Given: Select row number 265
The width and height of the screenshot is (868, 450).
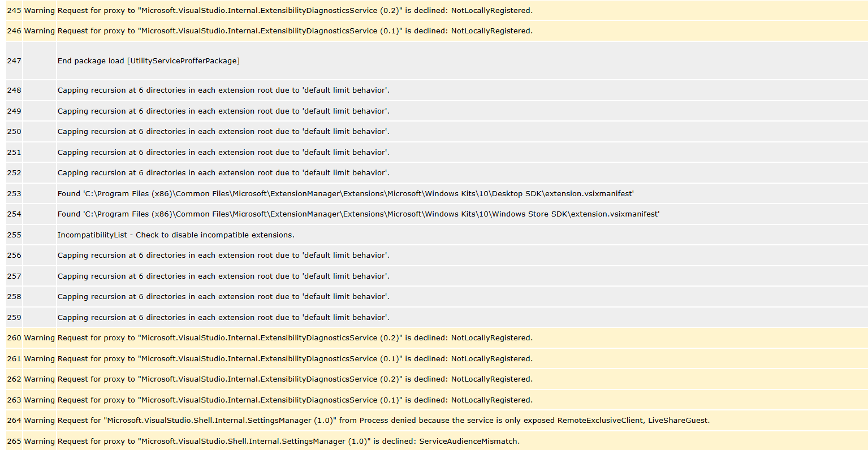Looking at the screenshot, I should [14, 442].
